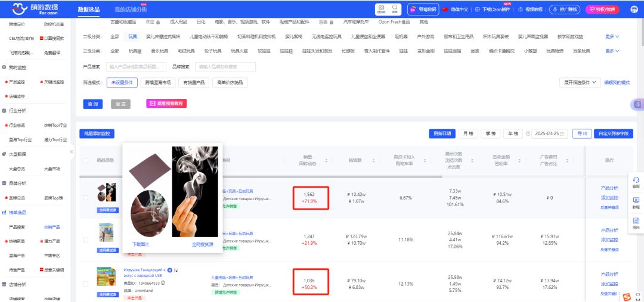This screenshot has width=644, height=302.
Task: Click the 我的监控 section icon in sidebar
Action: pos(4,67)
